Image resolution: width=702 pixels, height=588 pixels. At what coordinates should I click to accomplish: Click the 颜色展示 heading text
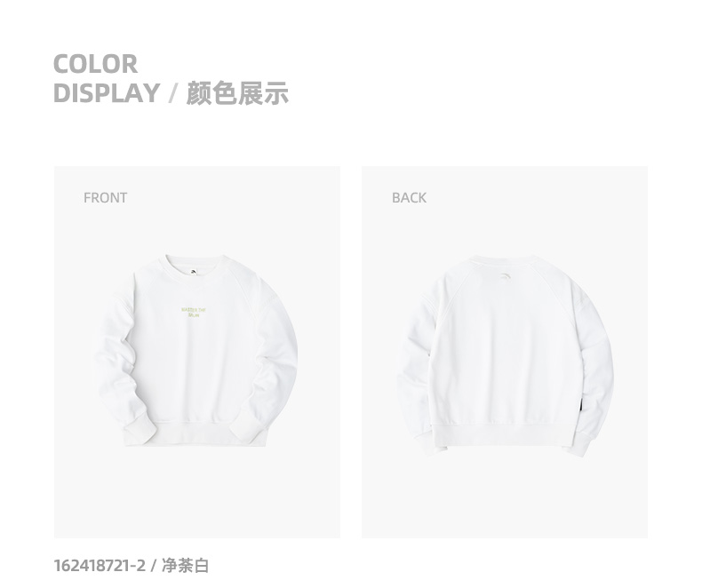point(237,93)
